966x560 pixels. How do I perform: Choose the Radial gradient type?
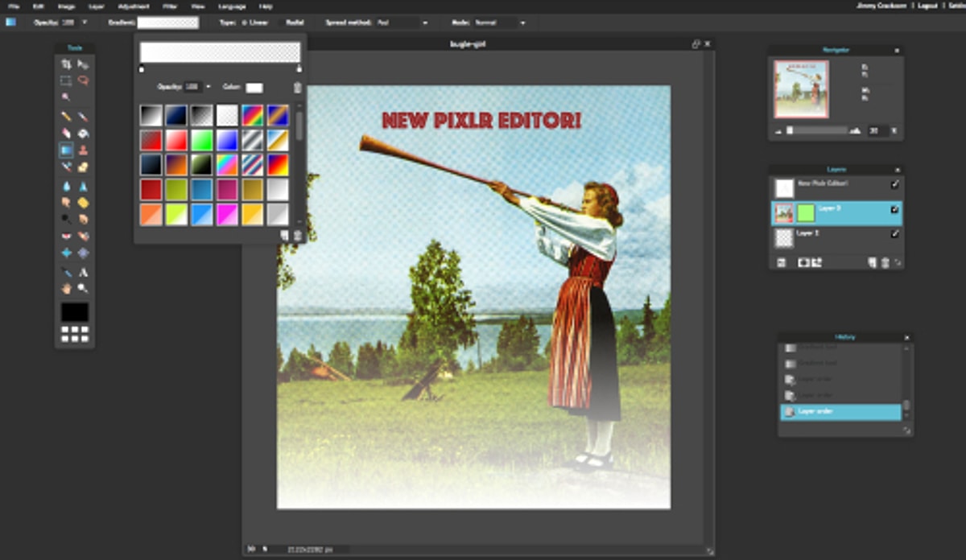click(x=295, y=23)
